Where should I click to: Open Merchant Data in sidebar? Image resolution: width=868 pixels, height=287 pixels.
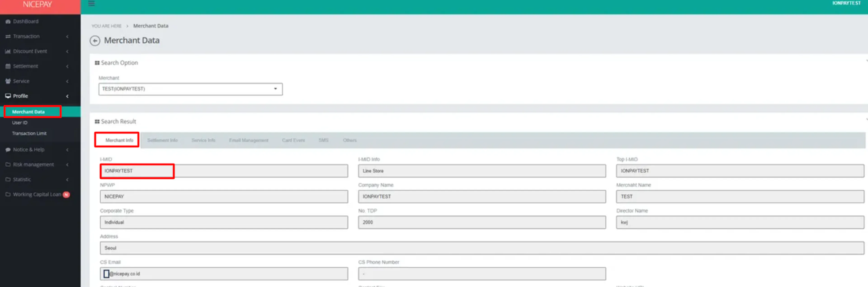(28, 112)
